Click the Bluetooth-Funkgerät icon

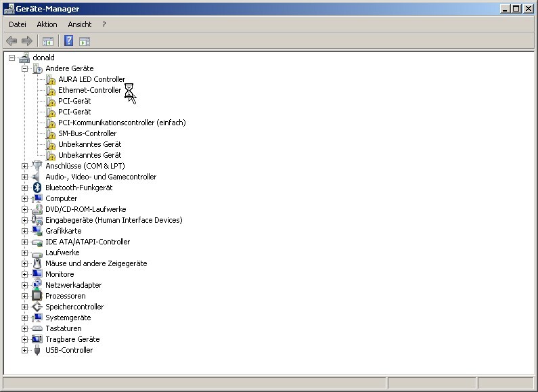click(37, 188)
